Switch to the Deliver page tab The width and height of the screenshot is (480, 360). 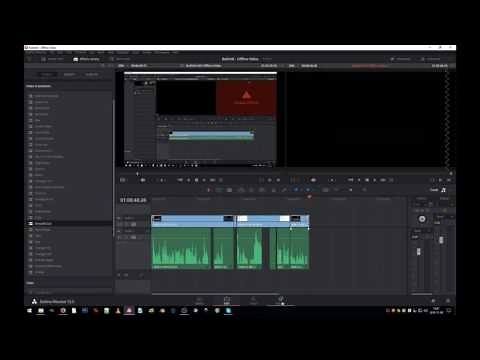[x=281, y=300]
